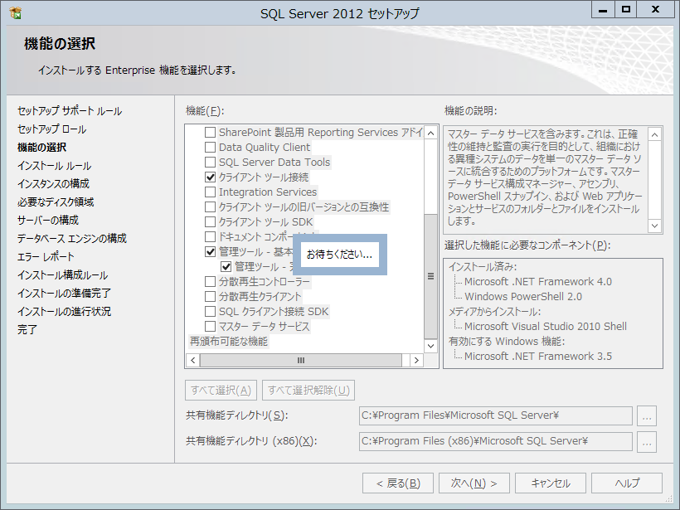Proceed with 次へ(N) button
The height and width of the screenshot is (510, 680).
[474, 483]
